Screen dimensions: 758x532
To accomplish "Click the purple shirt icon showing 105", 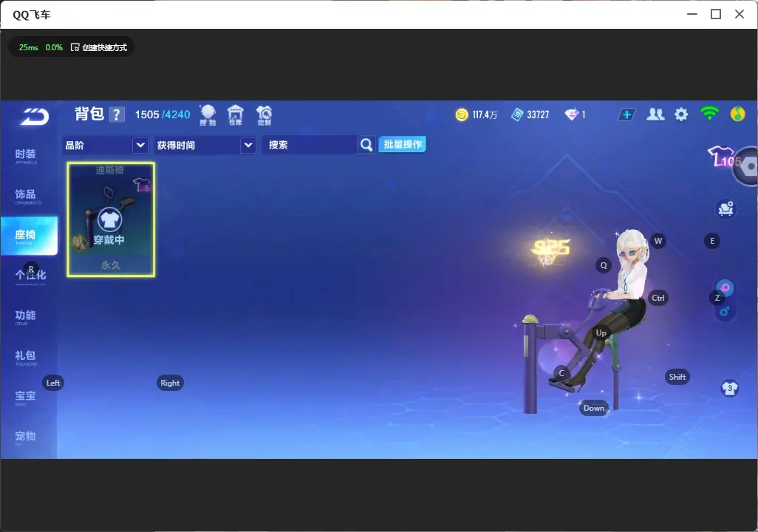I will (721, 156).
